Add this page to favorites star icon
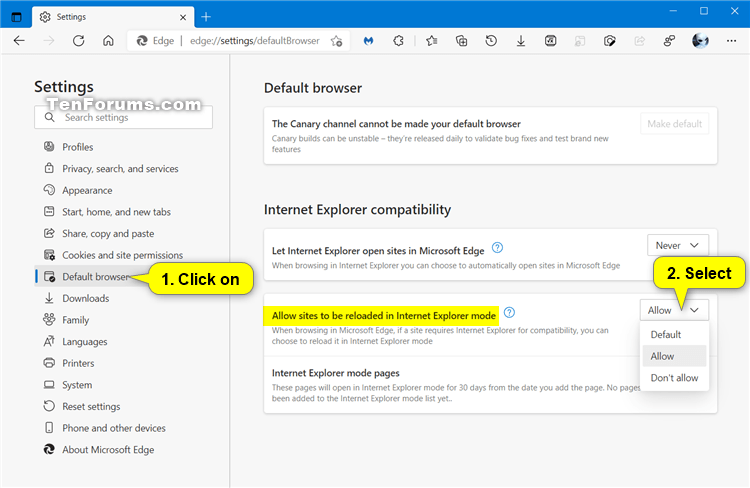750x488 pixels. (337, 41)
